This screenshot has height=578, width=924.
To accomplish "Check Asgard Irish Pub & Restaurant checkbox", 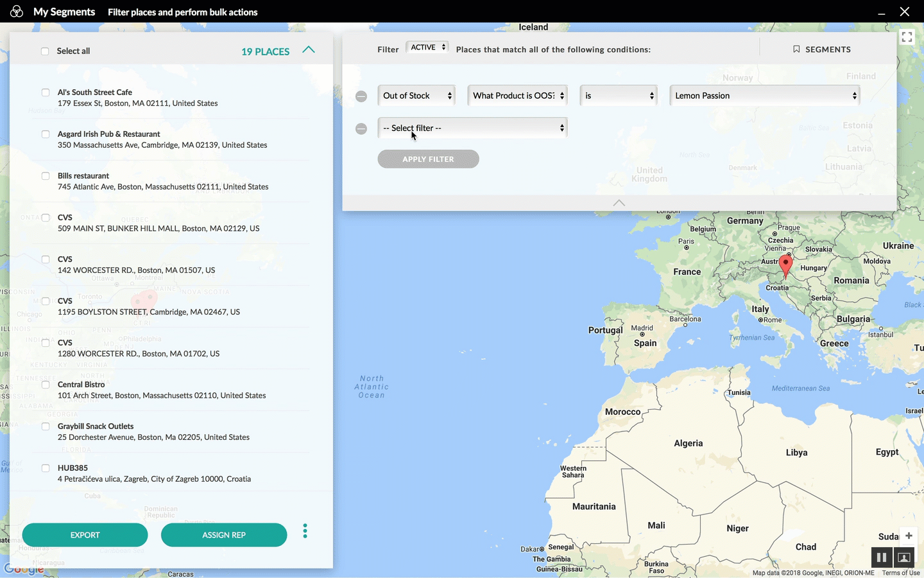I will pos(46,134).
